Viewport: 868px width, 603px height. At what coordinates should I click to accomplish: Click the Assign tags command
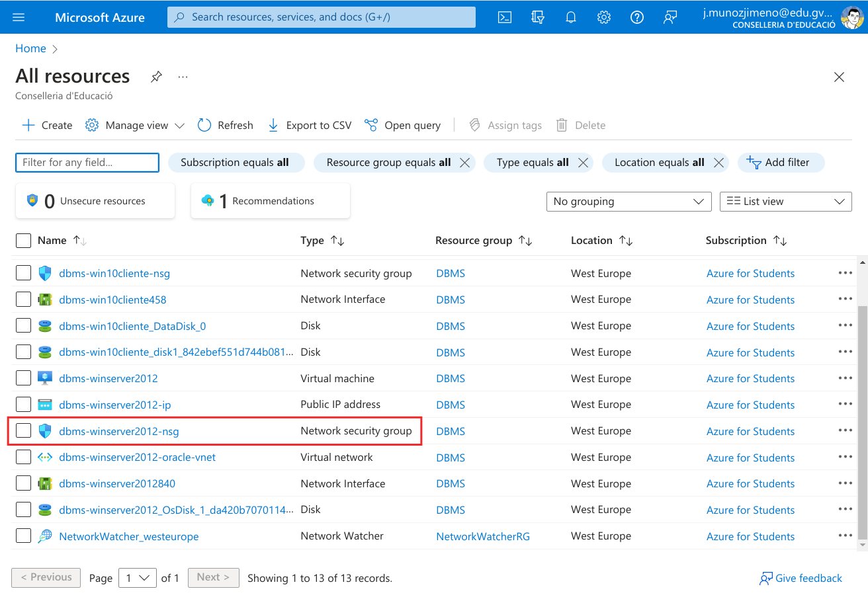[505, 125]
